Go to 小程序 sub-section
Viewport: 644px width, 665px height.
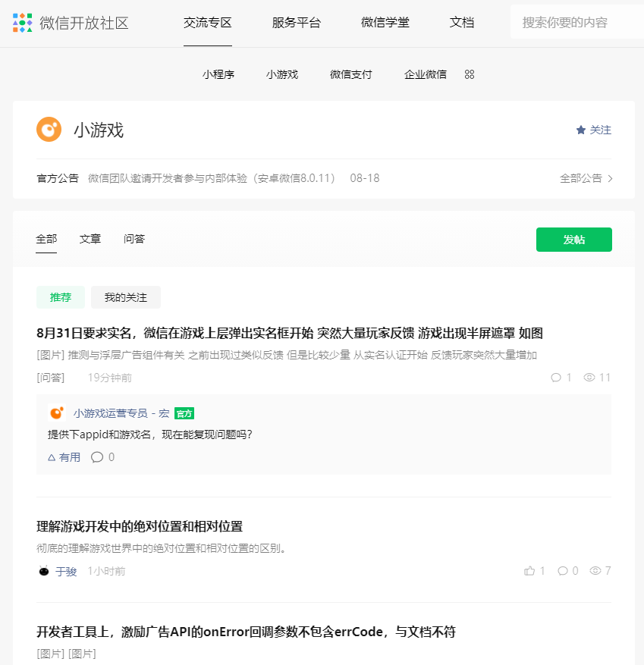click(x=218, y=74)
